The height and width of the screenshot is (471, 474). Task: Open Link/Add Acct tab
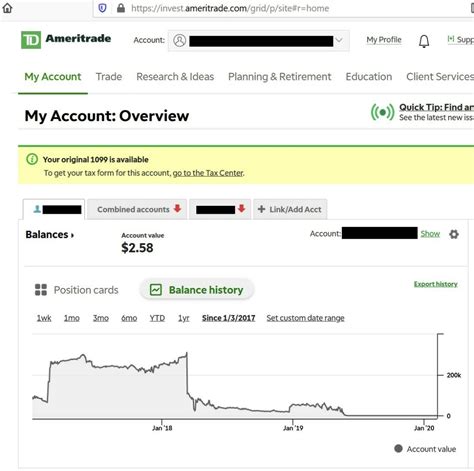[x=290, y=209]
